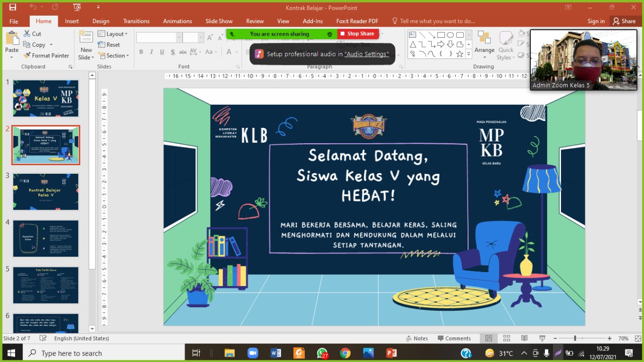Switch to the Insert tab
This screenshot has width=644, height=362.
click(72, 21)
